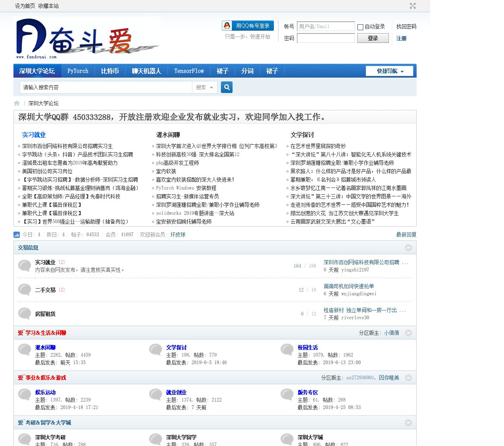
Task: Click the speech bubble icon beside 房屋租赁
Action: pyautogui.click(x=25, y=314)
